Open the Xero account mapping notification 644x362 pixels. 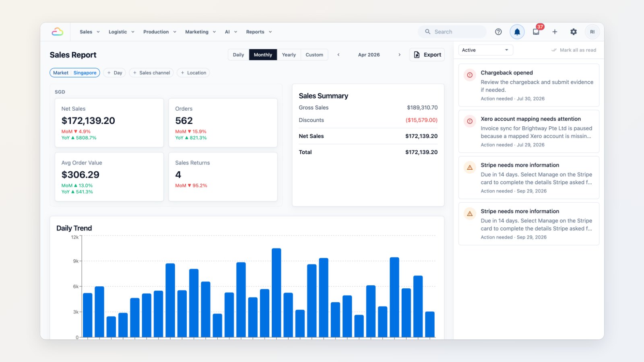[x=529, y=132]
